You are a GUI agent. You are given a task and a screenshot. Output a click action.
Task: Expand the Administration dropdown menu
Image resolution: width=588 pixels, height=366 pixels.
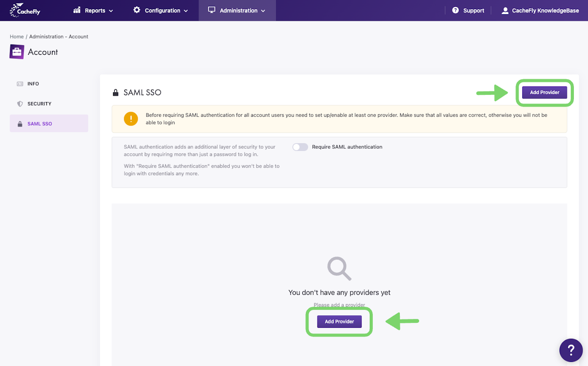tap(263, 11)
